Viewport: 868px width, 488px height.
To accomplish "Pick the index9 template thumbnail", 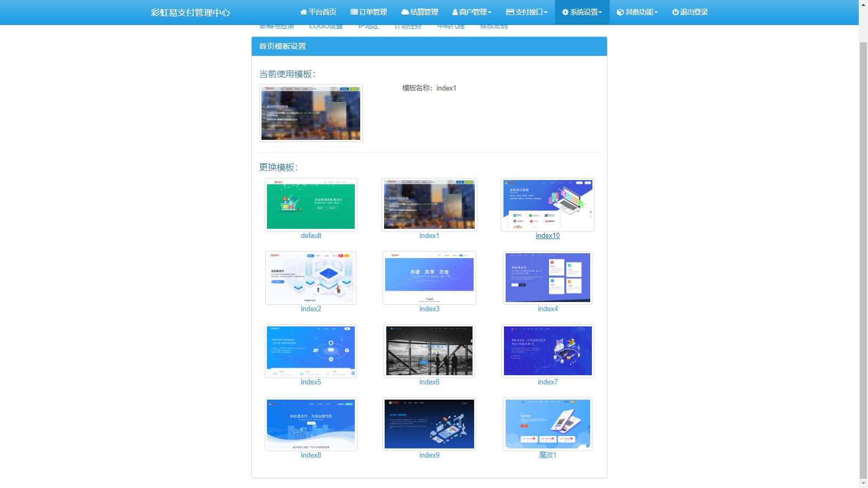I will click(x=429, y=425).
